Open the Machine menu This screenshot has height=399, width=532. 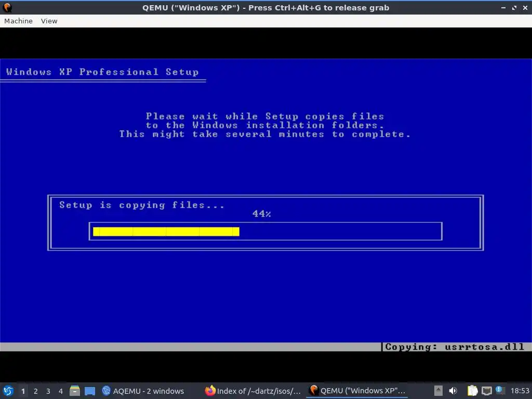coord(18,21)
